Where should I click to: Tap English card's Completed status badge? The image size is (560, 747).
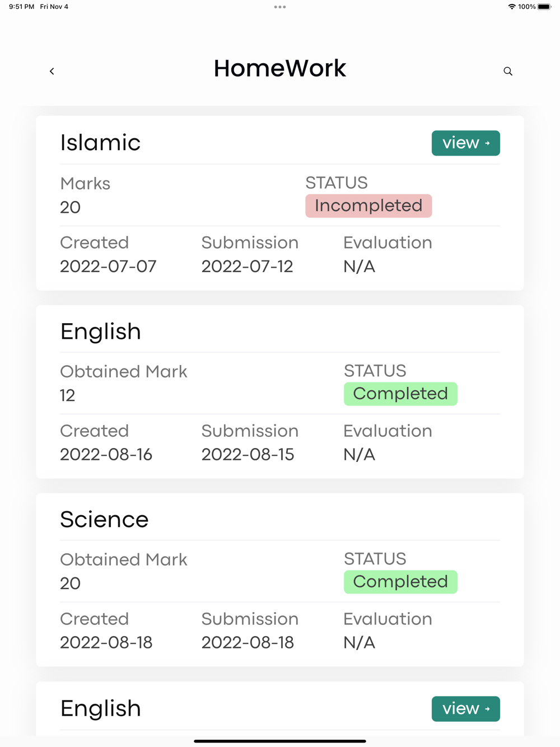point(400,394)
